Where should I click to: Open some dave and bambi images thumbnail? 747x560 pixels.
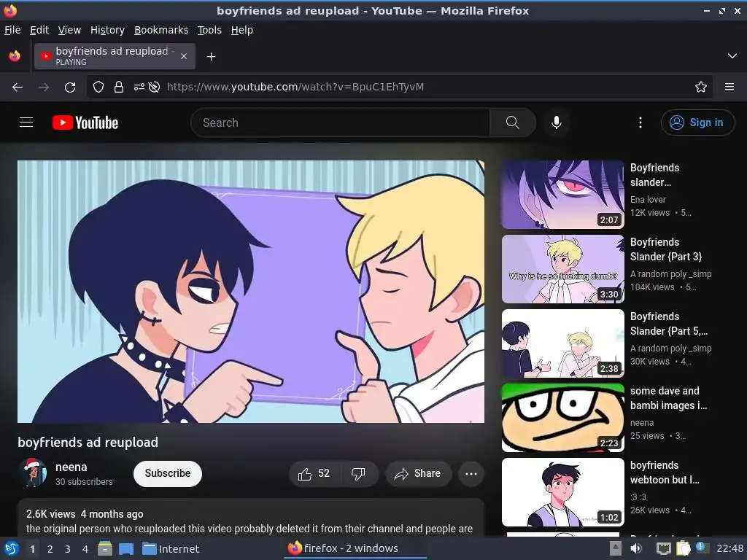[562, 418]
